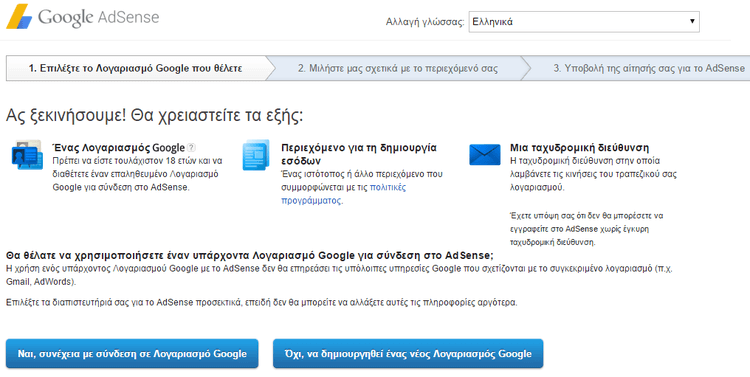Click the Google Account ID card icon
Screen dimensions: 750x377
[x=27, y=155]
